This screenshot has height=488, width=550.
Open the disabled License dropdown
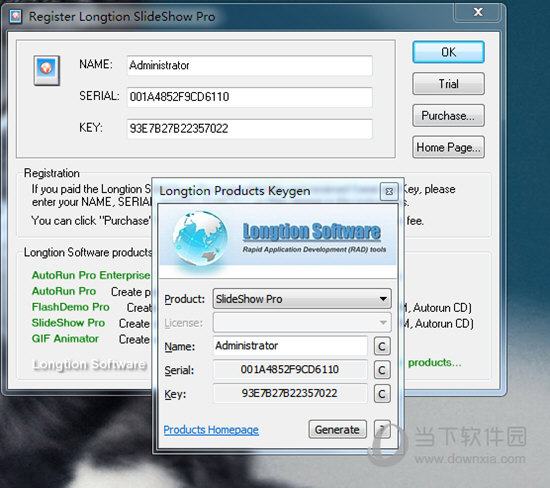pos(302,322)
